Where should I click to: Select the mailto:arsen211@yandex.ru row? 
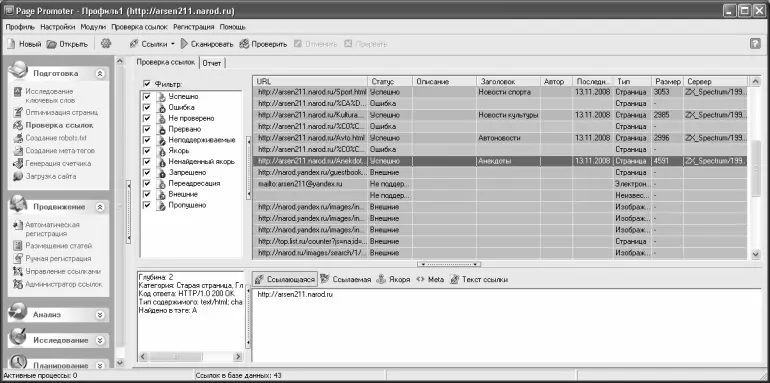pos(500,184)
